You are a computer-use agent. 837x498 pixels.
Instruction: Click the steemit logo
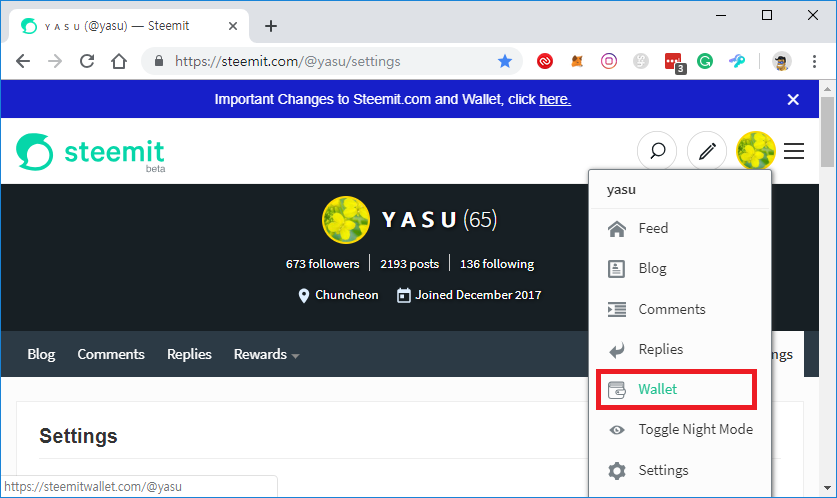pyautogui.click(x=90, y=152)
